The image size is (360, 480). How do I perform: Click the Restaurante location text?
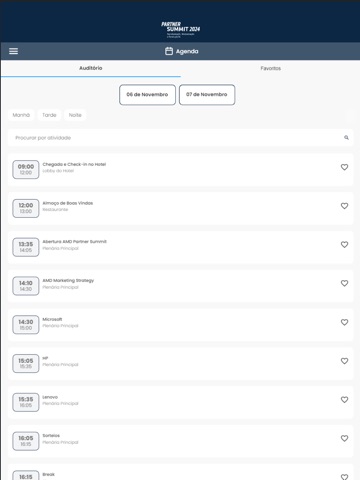(x=55, y=210)
